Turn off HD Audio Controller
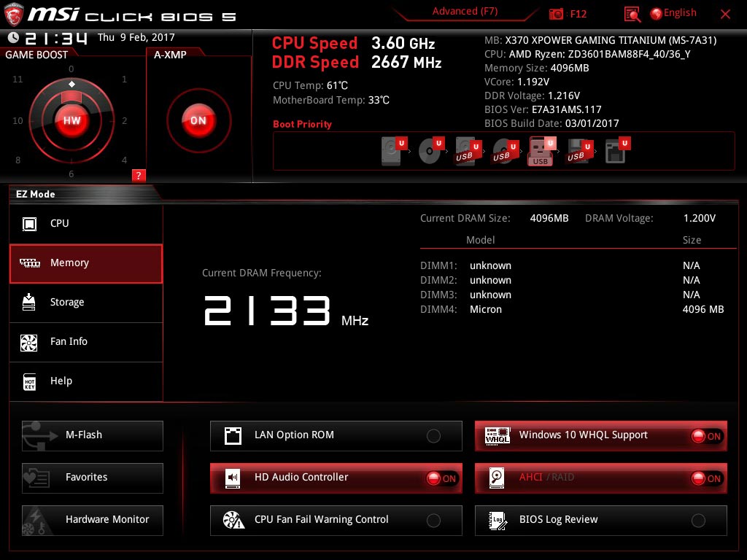Viewport: 747px width, 560px height. pyautogui.click(x=442, y=478)
